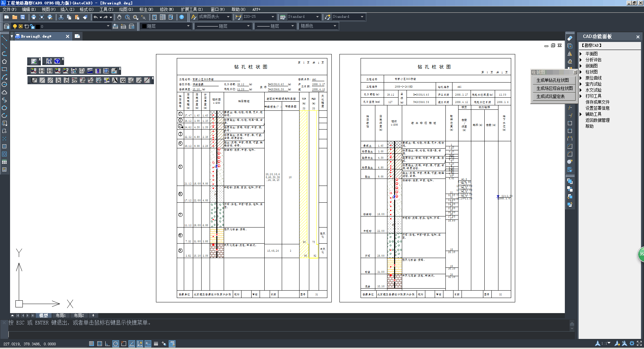The image size is (644, 349).
Task: Click the Match Properties brush icon
Action: [x=85, y=17]
